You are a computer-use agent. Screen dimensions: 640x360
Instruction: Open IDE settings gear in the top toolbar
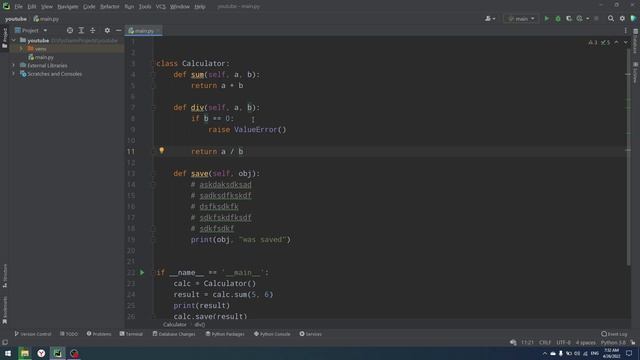(x=622, y=19)
